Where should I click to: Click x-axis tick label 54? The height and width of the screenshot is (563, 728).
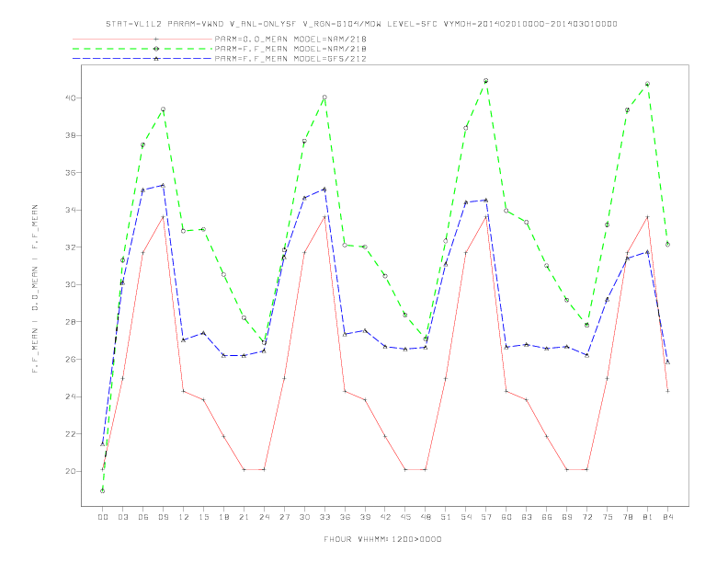tap(466, 517)
